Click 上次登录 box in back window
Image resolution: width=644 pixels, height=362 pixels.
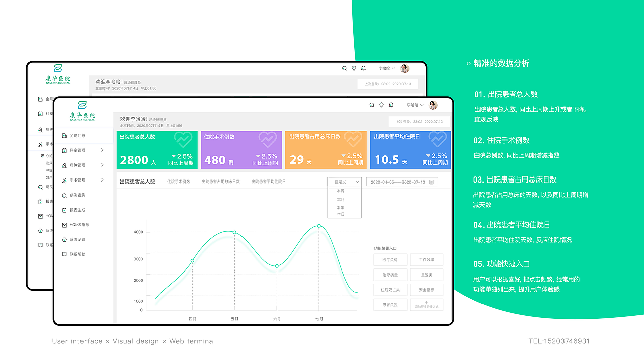coord(387,84)
